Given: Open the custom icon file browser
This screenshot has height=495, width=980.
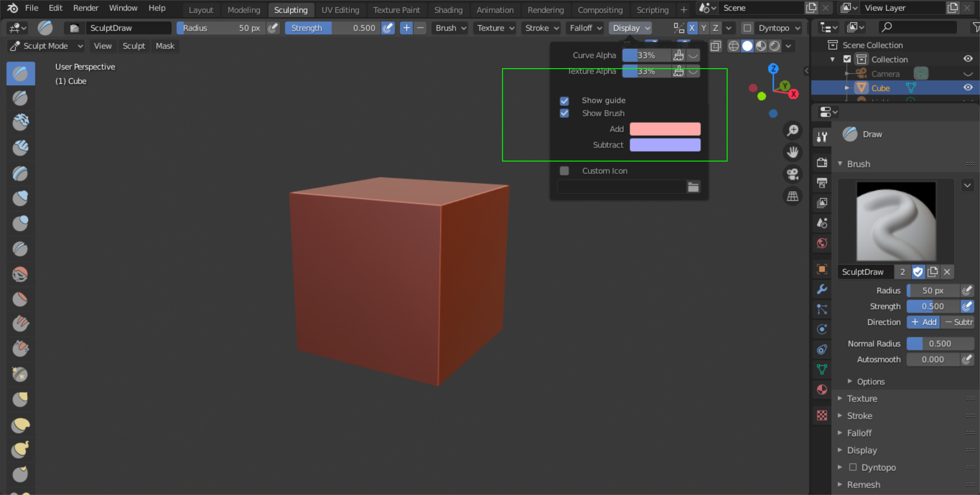Looking at the screenshot, I should (x=693, y=187).
